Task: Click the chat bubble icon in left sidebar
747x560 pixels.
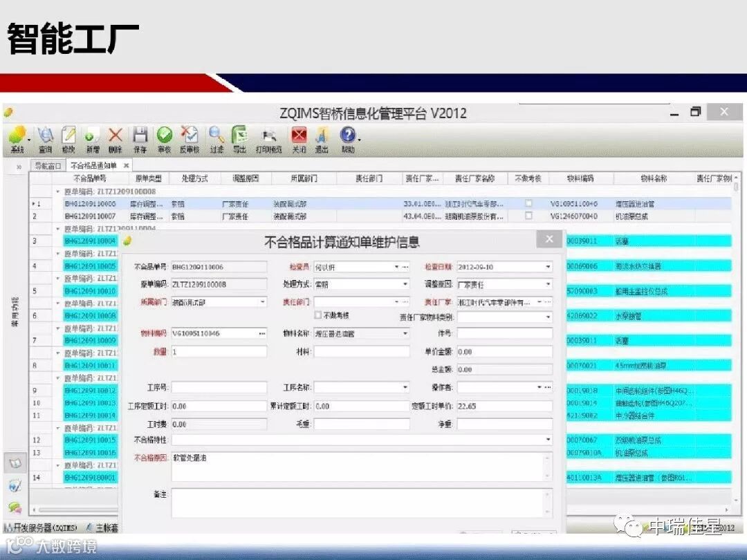Action: [x=15, y=508]
